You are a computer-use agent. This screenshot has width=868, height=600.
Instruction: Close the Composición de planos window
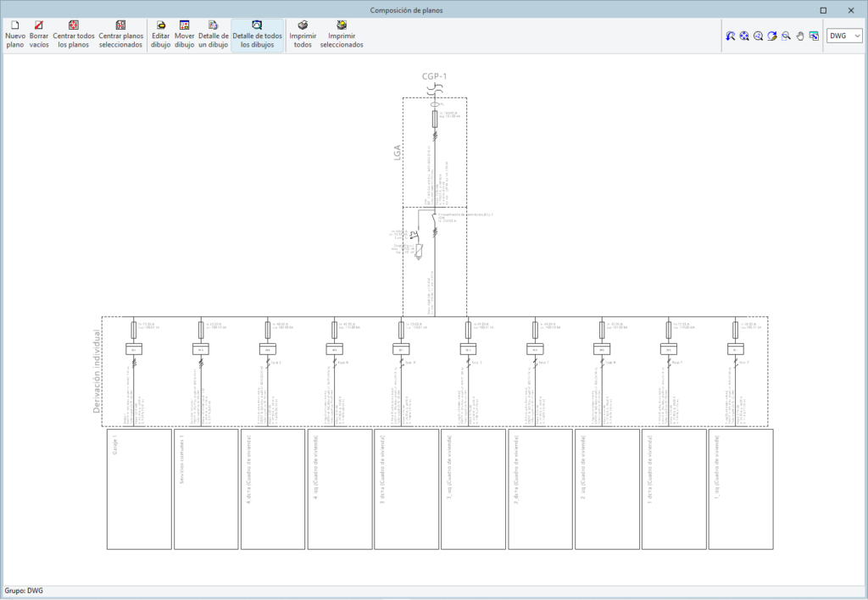click(851, 10)
